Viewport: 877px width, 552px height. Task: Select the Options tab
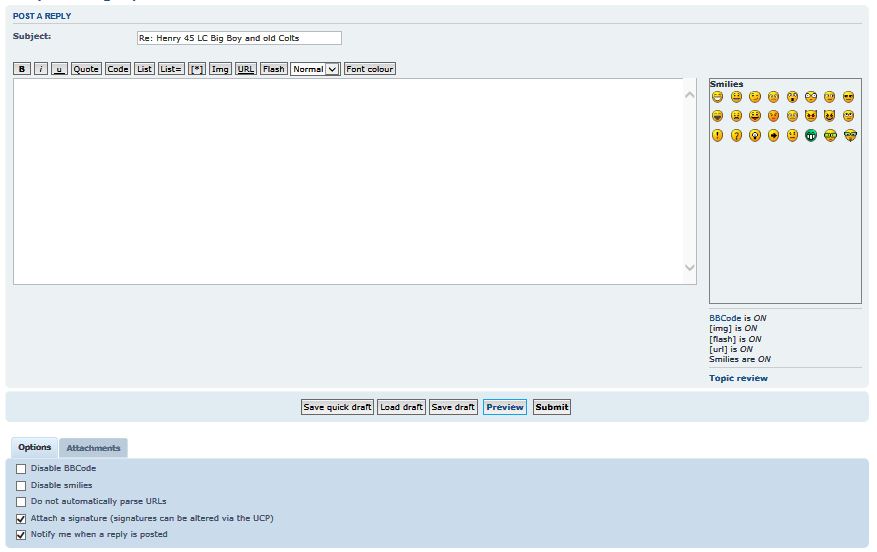(35, 447)
